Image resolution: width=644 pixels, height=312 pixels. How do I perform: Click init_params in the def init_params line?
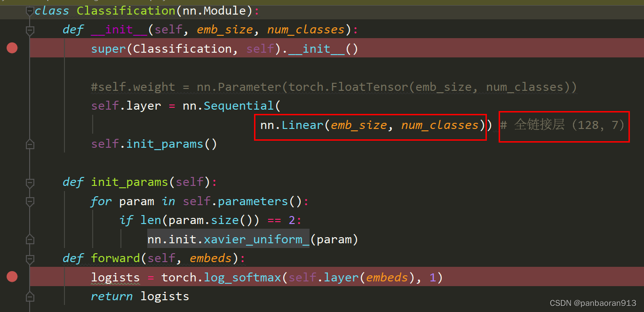pyautogui.click(x=129, y=182)
